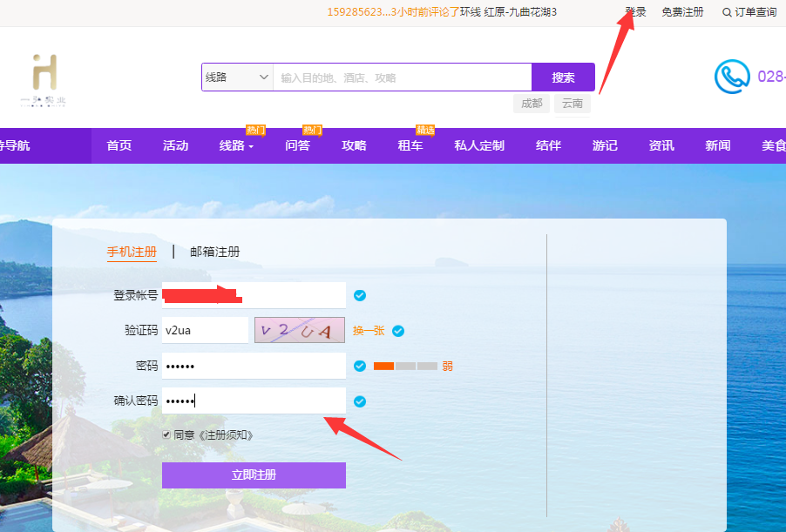Viewport: 786px width, 532px height.
Task: Click checkmark icon next to 登录帐号 field
Action: point(360,295)
